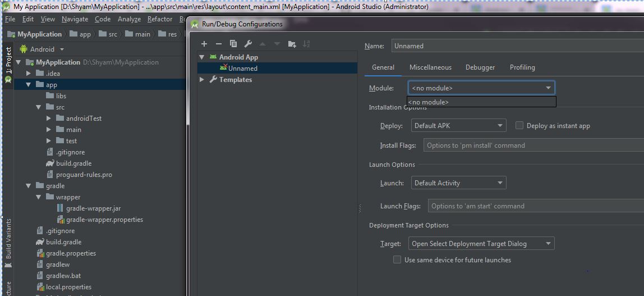This screenshot has height=296, width=644.
Task: Click the Create New Folder icon
Action: (x=292, y=44)
